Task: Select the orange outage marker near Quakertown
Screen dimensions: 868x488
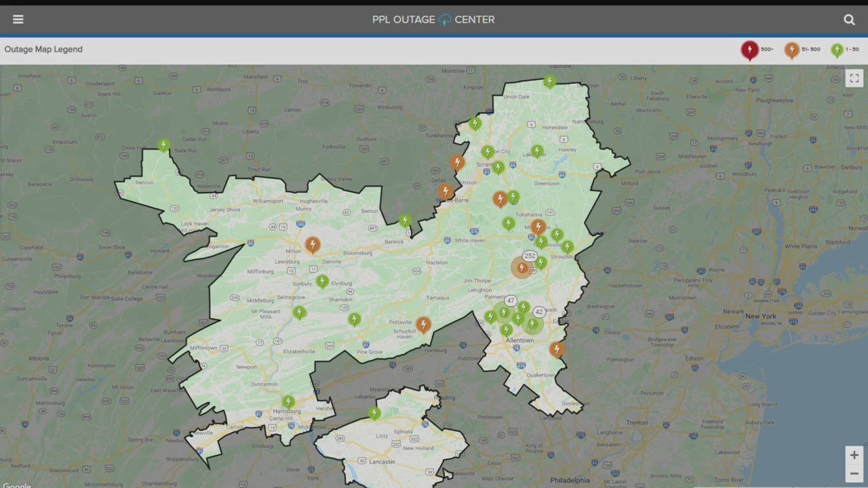Action: [556, 349]
